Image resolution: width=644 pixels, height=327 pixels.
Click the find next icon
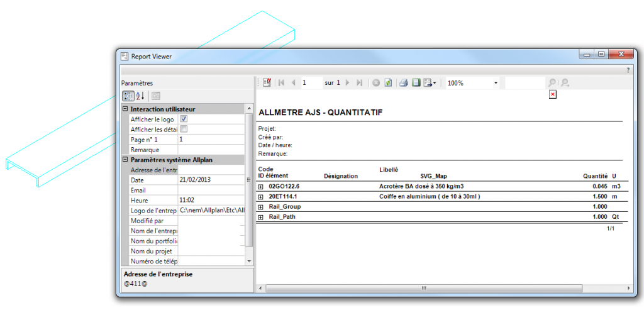565,82
